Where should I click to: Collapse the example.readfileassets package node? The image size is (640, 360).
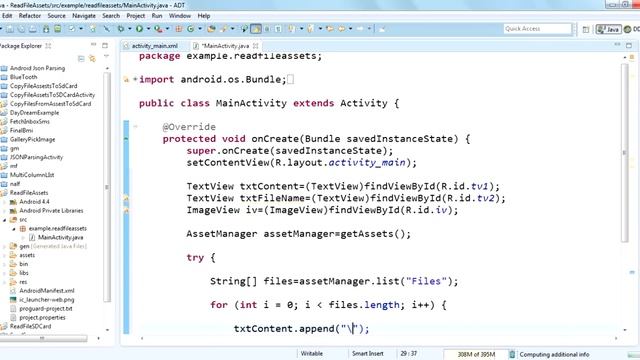coord(13,229)
